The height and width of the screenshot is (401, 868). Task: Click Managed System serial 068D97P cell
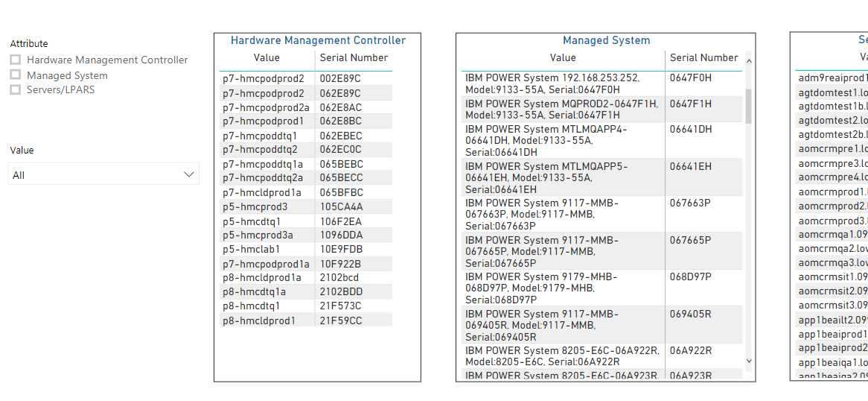coord(691,277)
